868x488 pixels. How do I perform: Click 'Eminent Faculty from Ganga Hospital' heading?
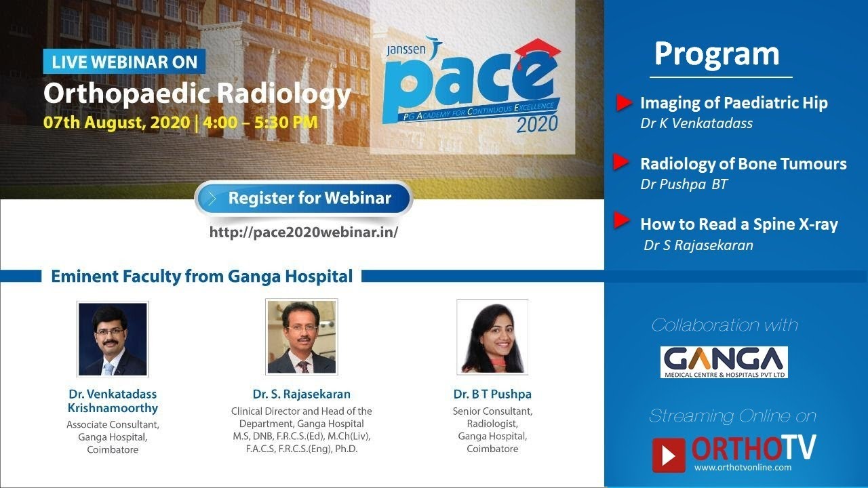(202, 276)
